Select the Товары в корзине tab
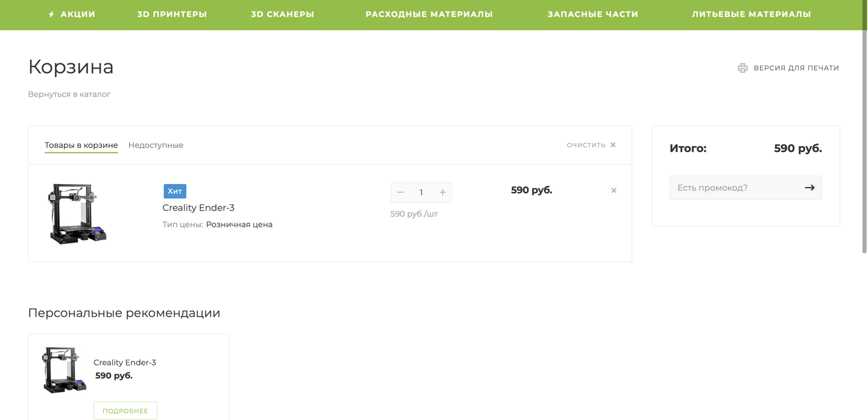This screenshot has height=420, width=868. coord(81,145)
